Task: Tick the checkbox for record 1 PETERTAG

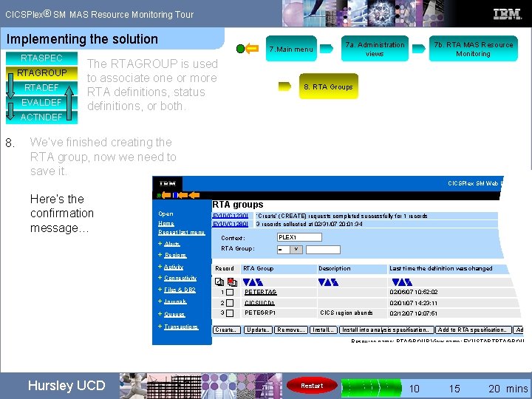Action: (x=230, y=292)
